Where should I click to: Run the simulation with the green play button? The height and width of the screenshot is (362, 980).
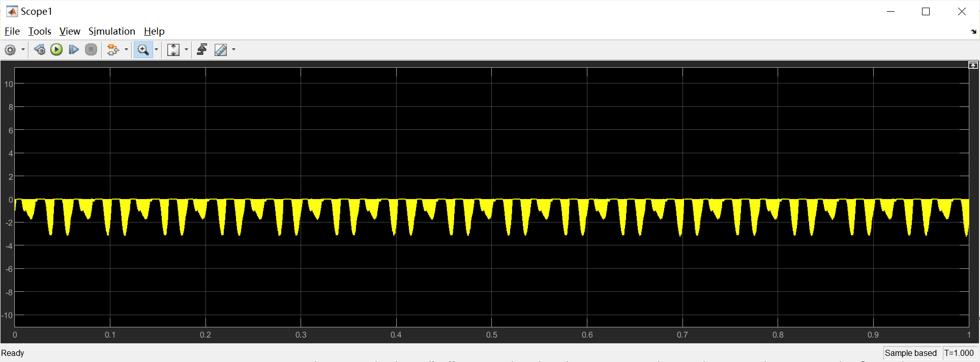click(56, 50)
